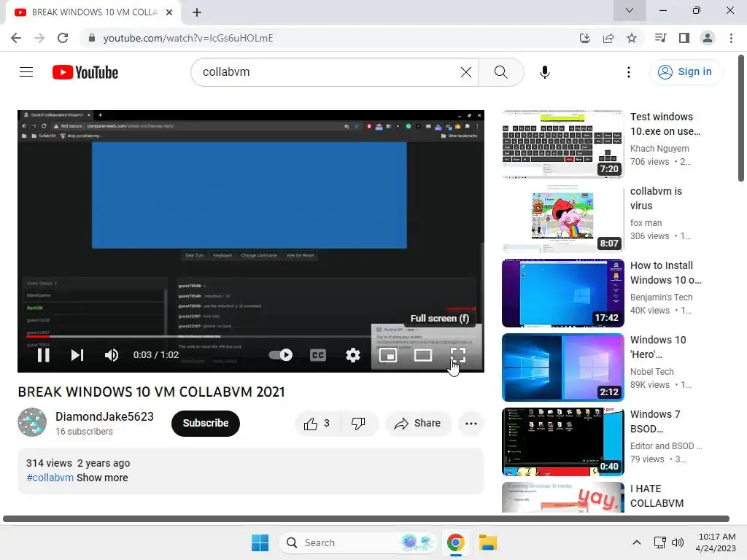Viewport: 747px width, 560px height.
Task: Open more actions ellipsis under video
Action: [x=471, y=424]
